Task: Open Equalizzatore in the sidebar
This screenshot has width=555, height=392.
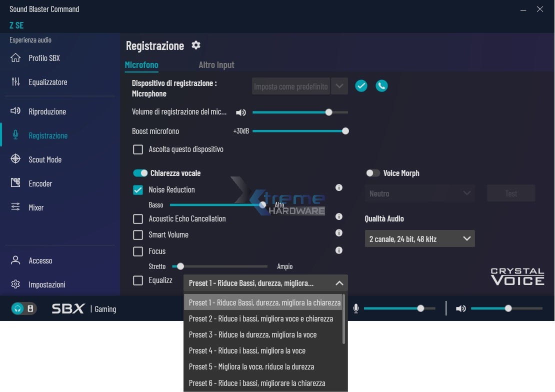Action: pos(47,82)
